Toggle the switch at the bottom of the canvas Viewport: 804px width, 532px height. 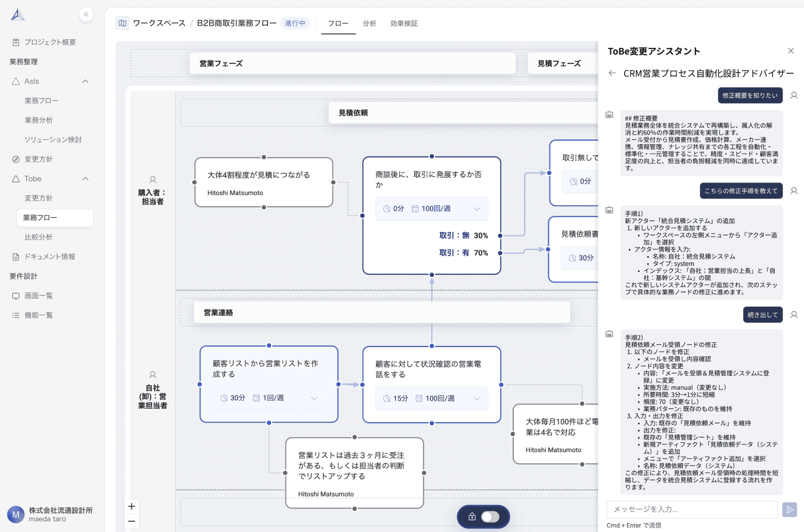490,517
